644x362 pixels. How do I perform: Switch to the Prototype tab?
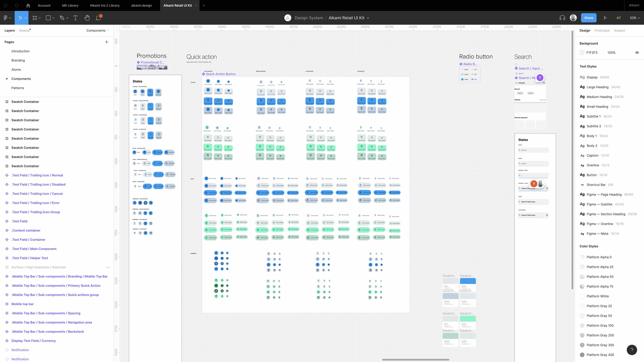coord(602,30)
